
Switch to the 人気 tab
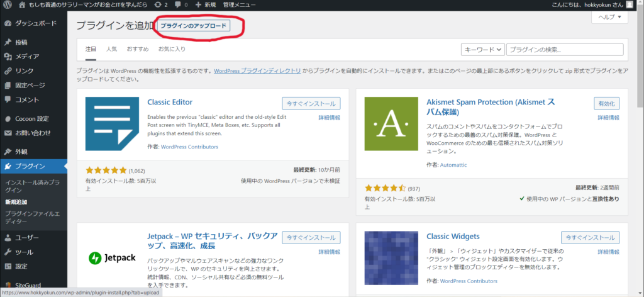(111, 49)
